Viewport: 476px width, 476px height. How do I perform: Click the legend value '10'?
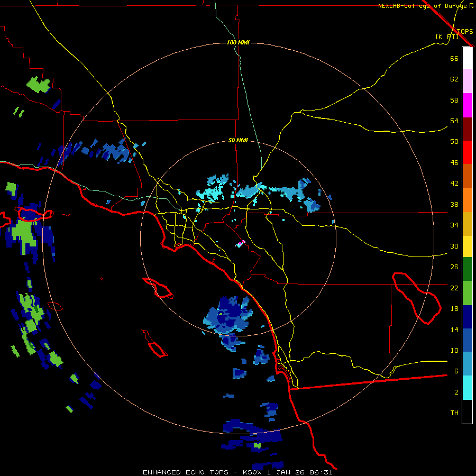[454, 350]
